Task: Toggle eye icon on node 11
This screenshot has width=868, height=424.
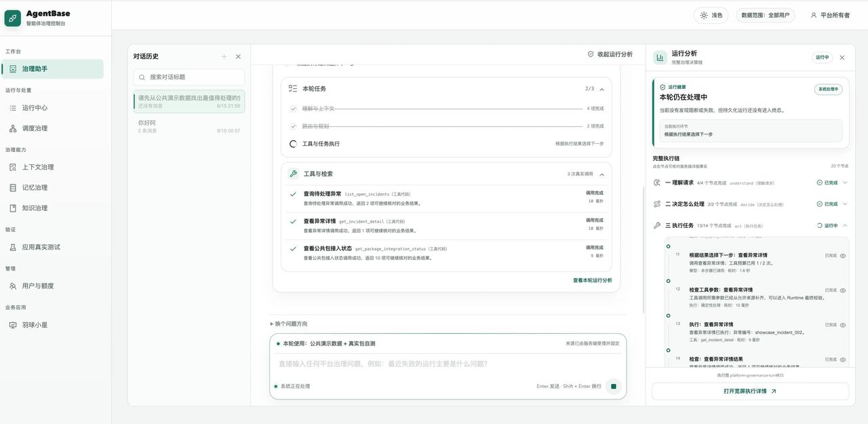Action: (843, 256)
